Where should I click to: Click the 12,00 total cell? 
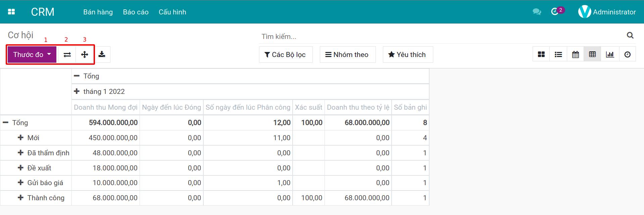[x=248, y=123]
